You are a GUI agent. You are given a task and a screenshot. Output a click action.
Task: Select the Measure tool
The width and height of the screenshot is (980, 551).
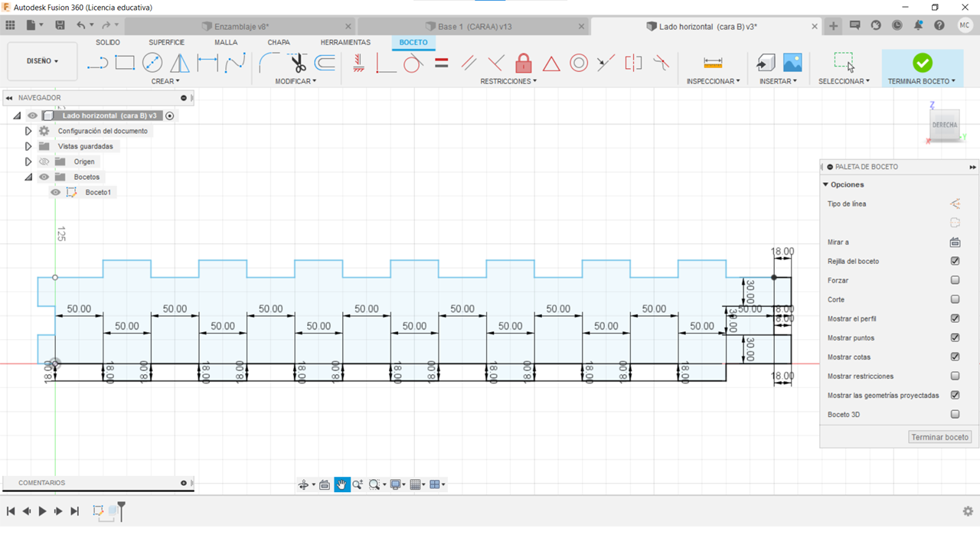tap(713, 63)
